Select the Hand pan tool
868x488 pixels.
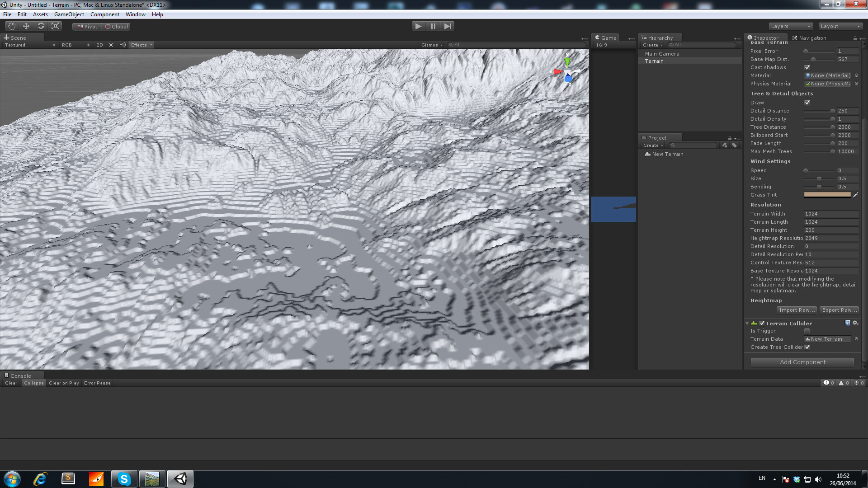coord(11,26)
